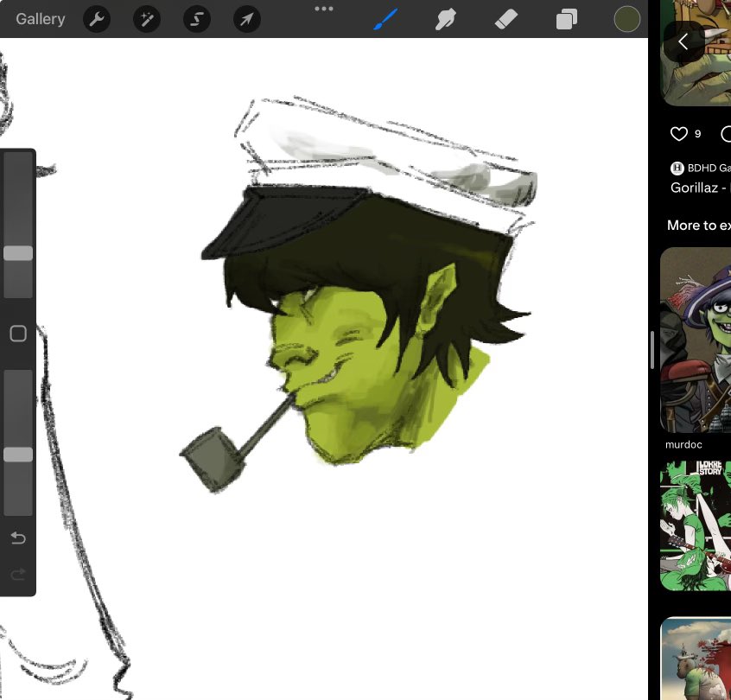Redo the last undone stroke

18,575
